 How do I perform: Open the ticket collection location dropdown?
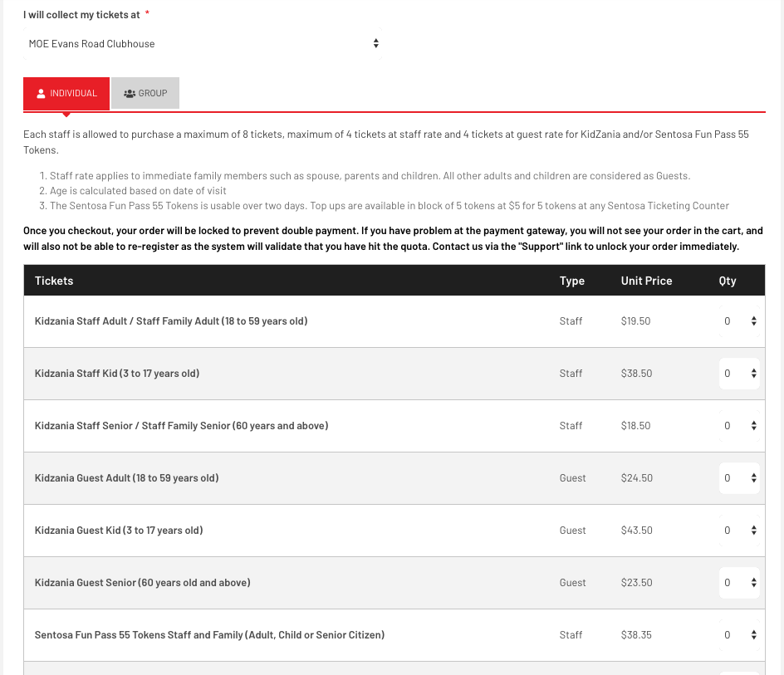(x=203, y=43)
